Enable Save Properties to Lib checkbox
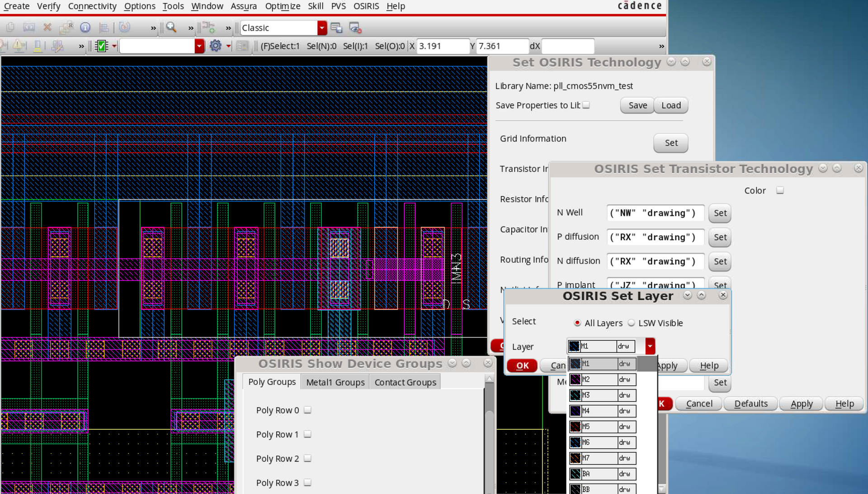Image resolution: width=868 pixels, height=494 pixels. tap(586, 105)
